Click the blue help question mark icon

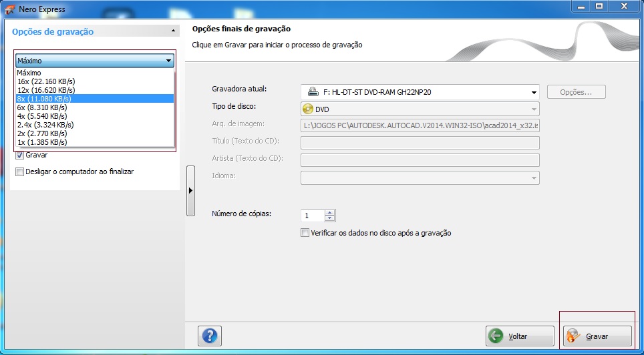click(x=210, y=336)
